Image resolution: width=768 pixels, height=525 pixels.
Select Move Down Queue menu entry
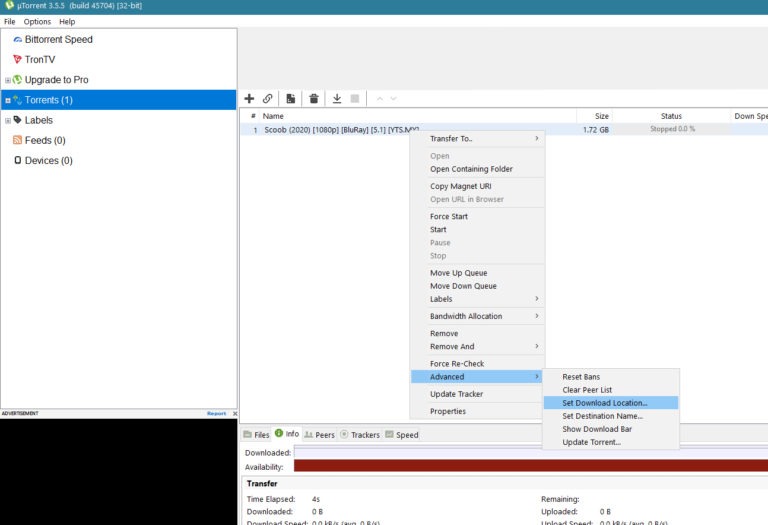click(478, 286)
